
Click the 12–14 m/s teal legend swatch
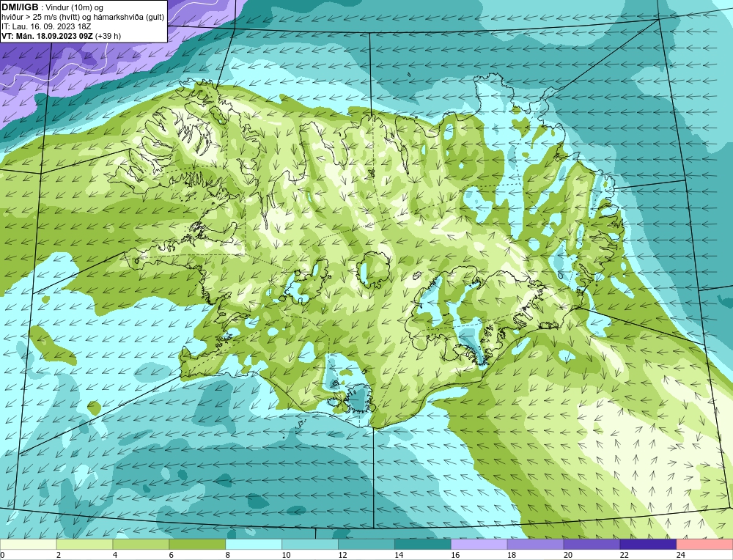tap(366, 545)
